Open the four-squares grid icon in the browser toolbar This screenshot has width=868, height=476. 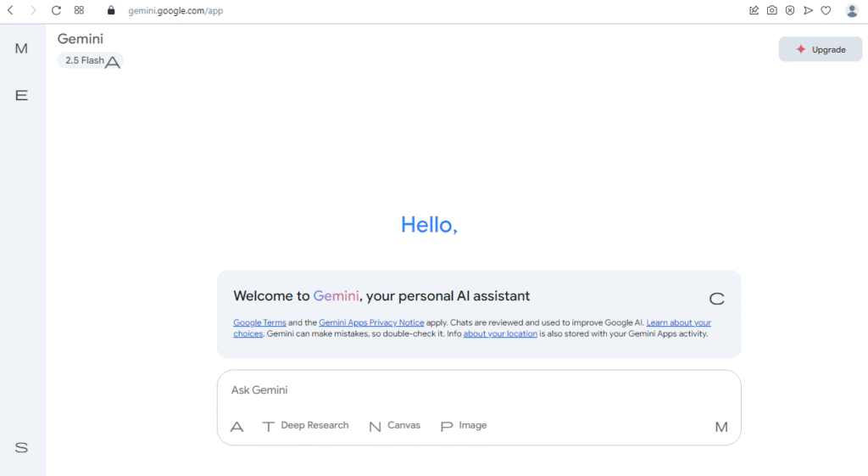tap(79, 10)
